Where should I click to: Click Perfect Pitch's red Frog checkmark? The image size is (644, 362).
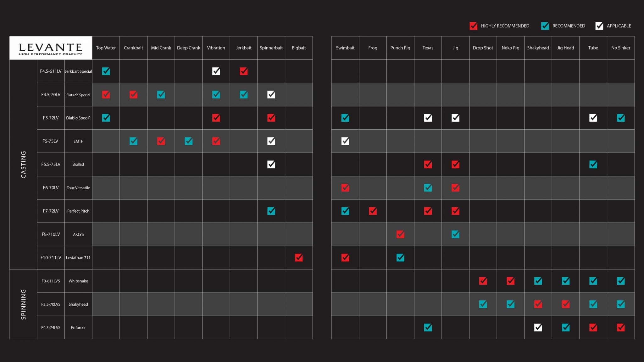[x=373, y=211]
